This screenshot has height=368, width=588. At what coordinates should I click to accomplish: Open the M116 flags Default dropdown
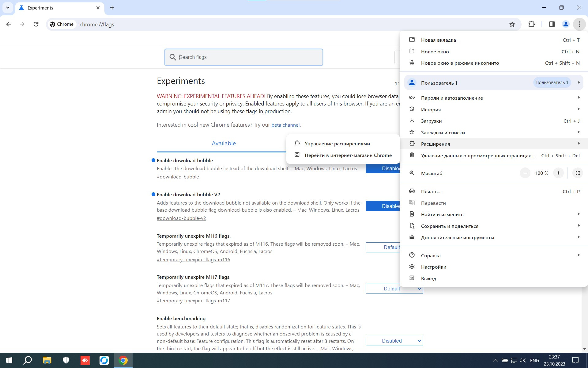click(383, 247)
